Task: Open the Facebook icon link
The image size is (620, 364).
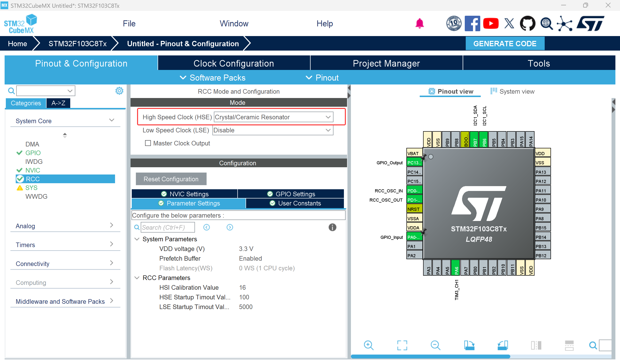Action: coord(472,24)
